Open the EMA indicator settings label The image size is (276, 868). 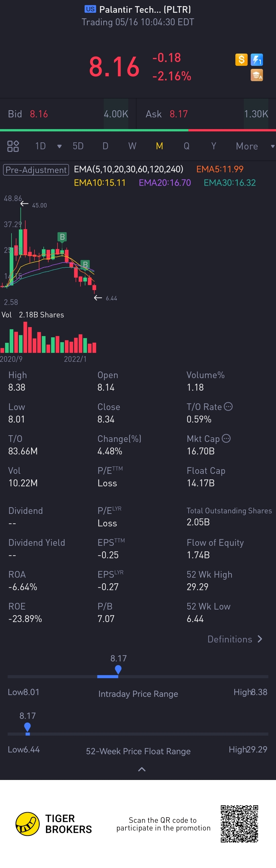[129, 169]
